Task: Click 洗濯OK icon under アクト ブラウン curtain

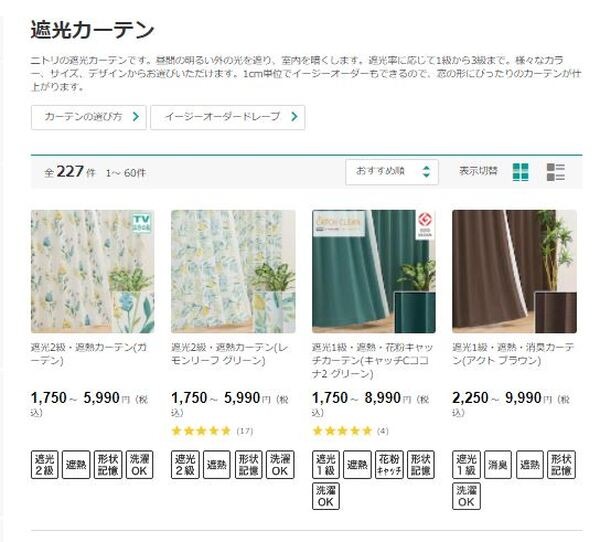Action: pyautogui.click(x=466, y=496)
